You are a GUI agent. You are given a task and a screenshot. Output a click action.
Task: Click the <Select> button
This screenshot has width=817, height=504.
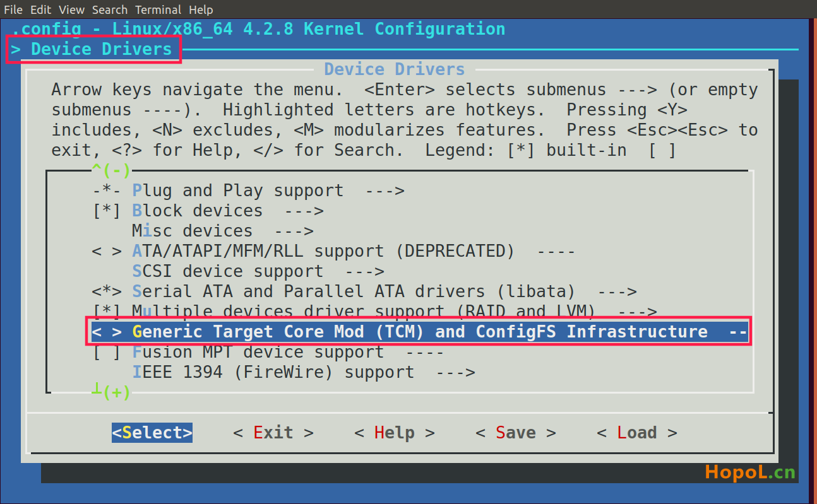pos(152,433)
